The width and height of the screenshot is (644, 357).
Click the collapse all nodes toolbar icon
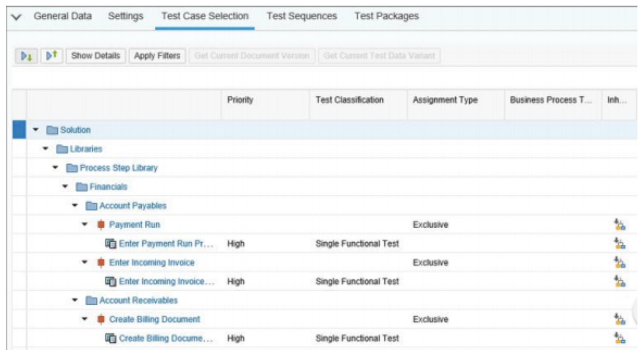pos(52,56)
